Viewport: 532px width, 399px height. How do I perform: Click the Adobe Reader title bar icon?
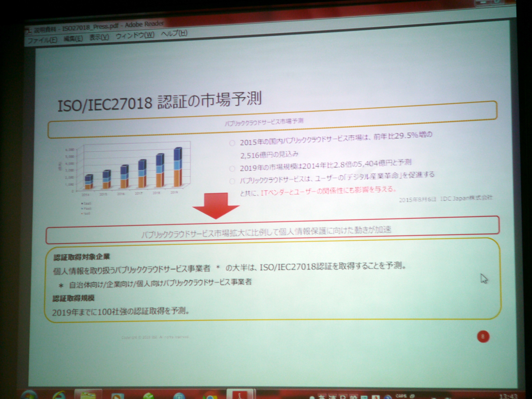(29, 30)
